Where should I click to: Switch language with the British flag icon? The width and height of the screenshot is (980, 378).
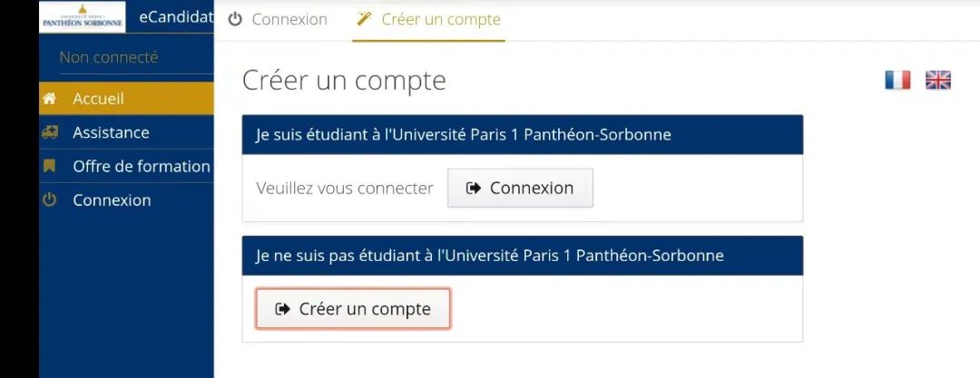(x=938, y=80)
